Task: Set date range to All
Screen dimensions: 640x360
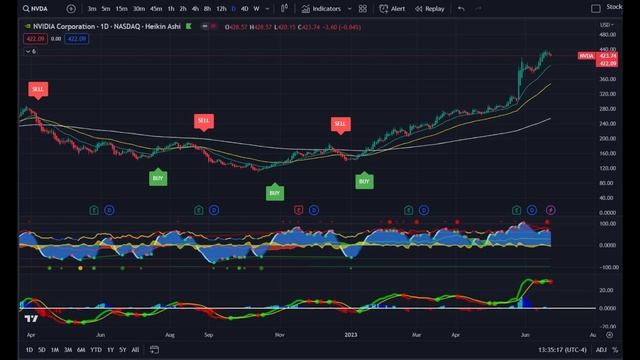Action: click(x=135, y=350)
